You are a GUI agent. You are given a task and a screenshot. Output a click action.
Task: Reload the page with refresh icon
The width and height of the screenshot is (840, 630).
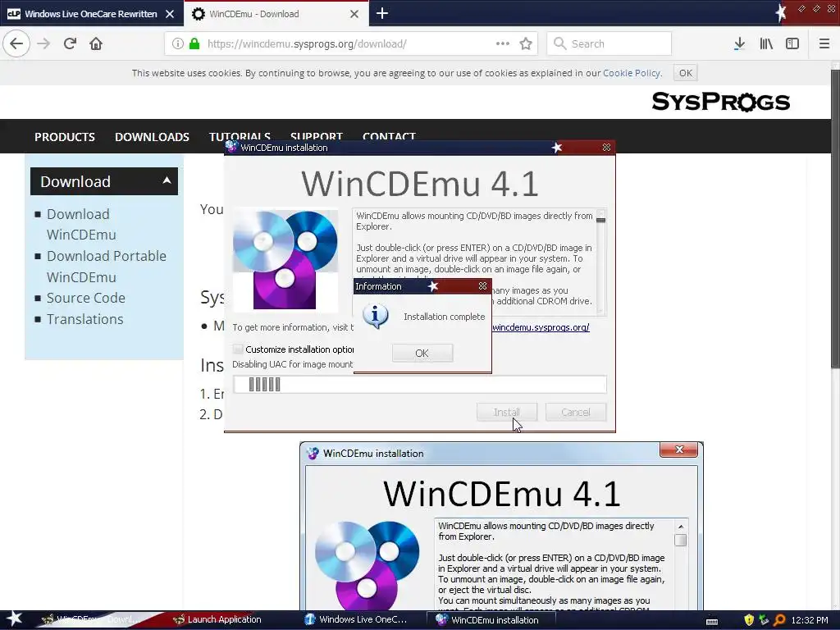tap(70, 43)
